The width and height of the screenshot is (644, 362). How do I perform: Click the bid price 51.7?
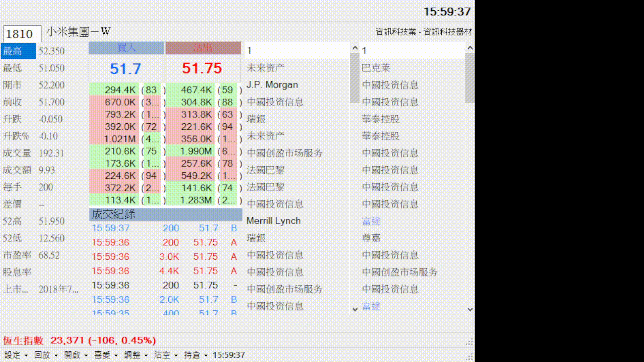coord(125,69)
